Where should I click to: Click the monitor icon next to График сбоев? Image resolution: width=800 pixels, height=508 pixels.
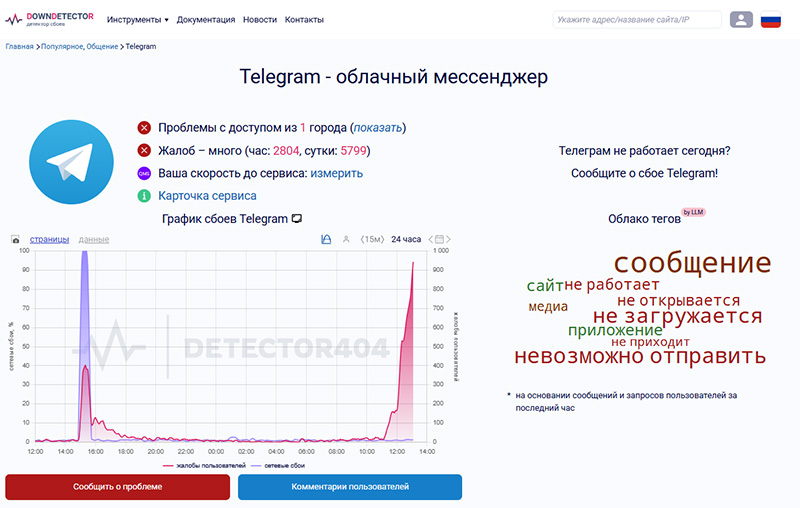coord(296,219)
